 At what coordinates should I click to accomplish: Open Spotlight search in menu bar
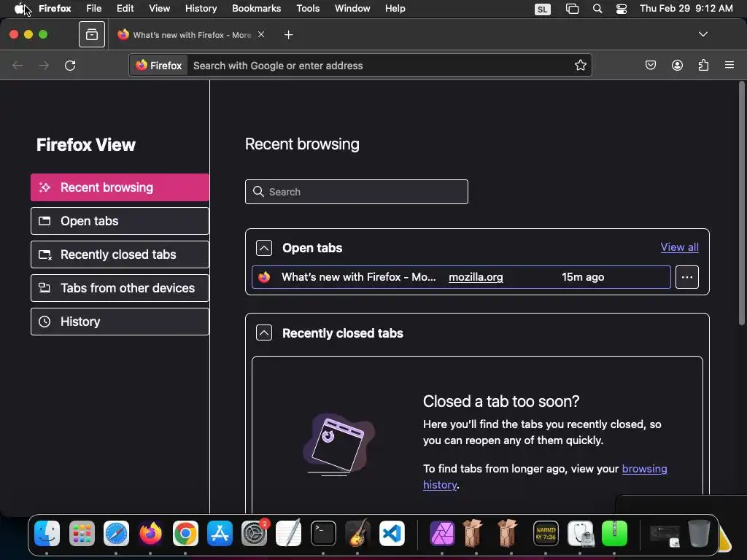pos(597,9)
